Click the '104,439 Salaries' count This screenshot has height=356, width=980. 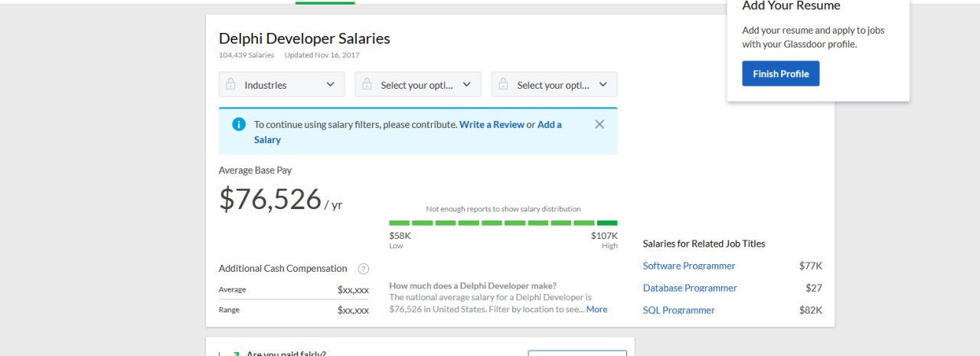(x=247, y=55)
